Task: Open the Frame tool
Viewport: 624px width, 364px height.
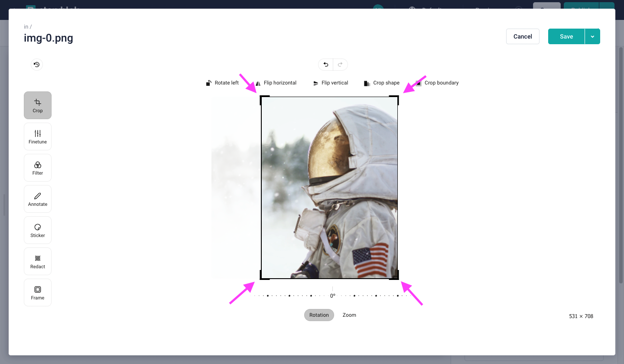Action: pyautogui.click(x=38, y=292)
